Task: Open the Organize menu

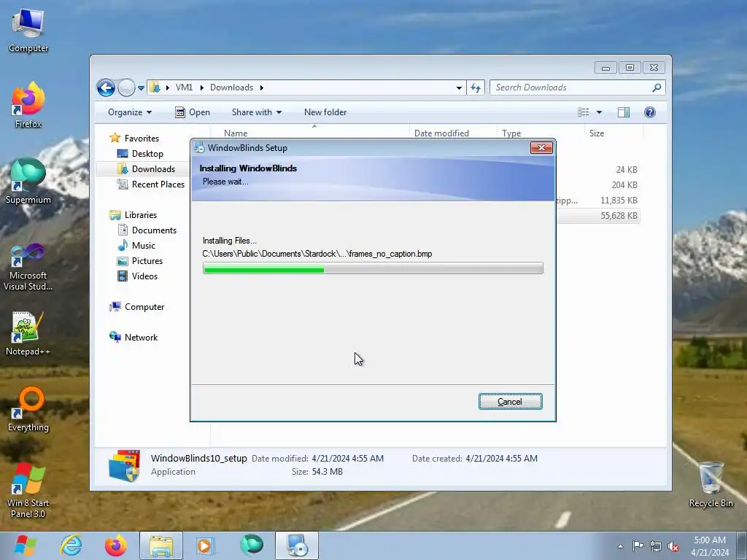Action: click(130, 112)
